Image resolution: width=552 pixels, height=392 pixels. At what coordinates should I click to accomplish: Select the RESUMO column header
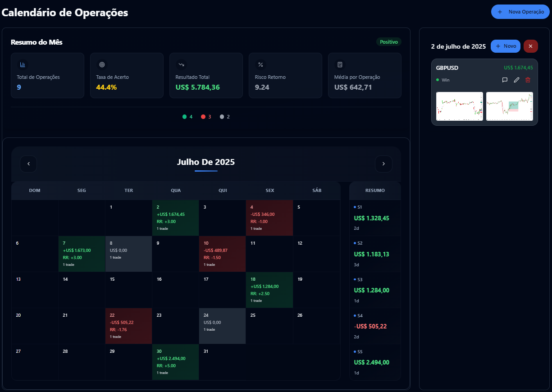coord(375,190)
